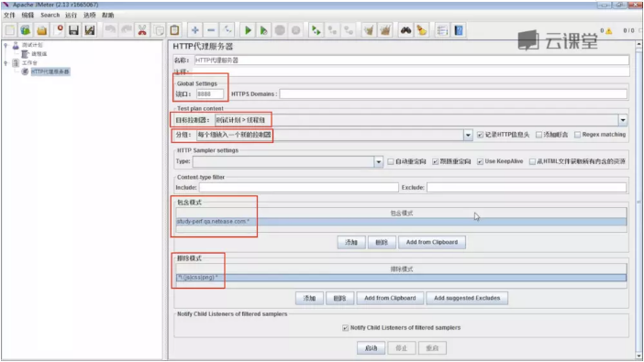Open the Help icon in toolbar
Viewport: 644px width, 362px height.
459,30
